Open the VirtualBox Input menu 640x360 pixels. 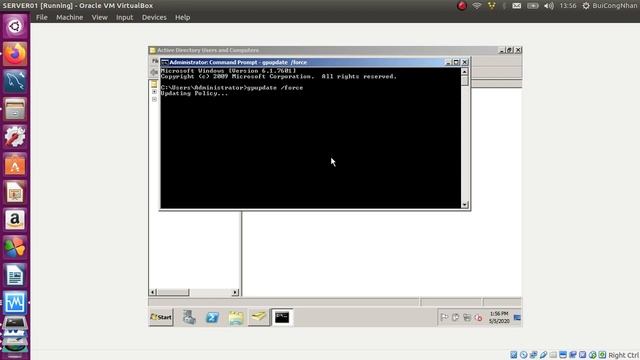pos(124,18)
